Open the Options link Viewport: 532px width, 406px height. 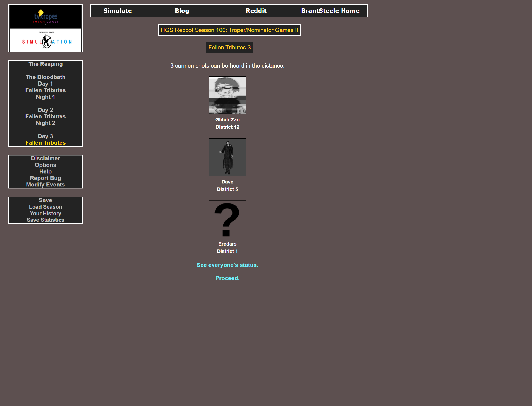click(x=45, y=165)
